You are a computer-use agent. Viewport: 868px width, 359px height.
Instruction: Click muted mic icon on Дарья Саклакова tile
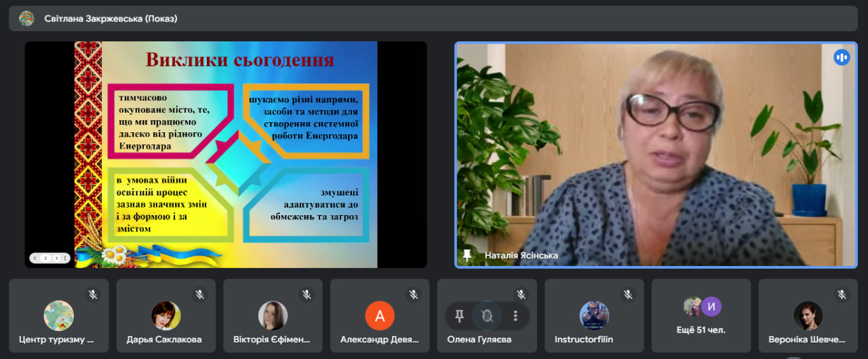pos(199,295)
